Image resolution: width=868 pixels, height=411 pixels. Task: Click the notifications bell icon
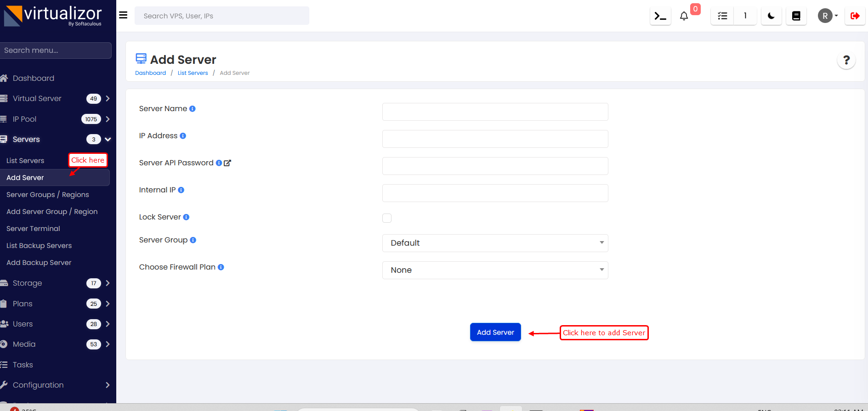(x=684, y=16)
